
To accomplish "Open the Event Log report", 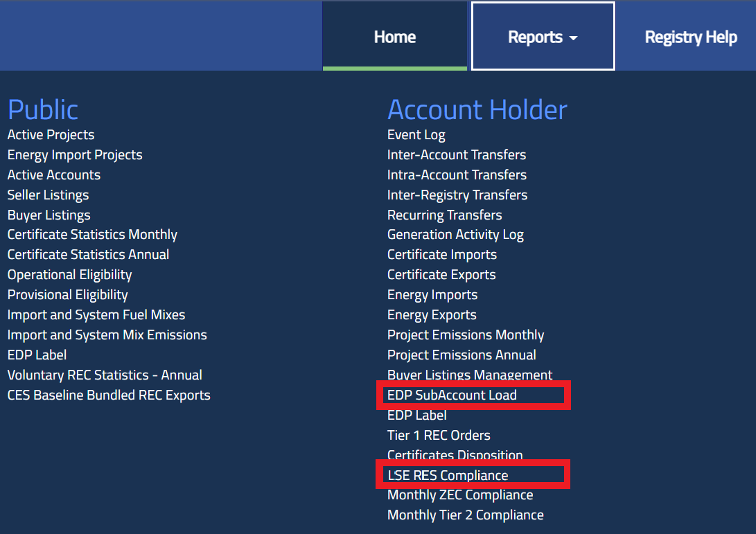I will pyautogui.click(x=416, y=135).
